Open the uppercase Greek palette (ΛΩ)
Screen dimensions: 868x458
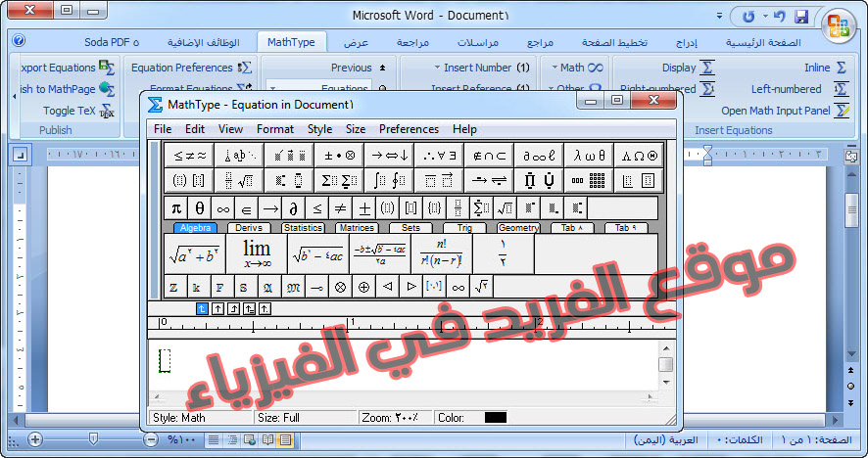pos(639,156)
